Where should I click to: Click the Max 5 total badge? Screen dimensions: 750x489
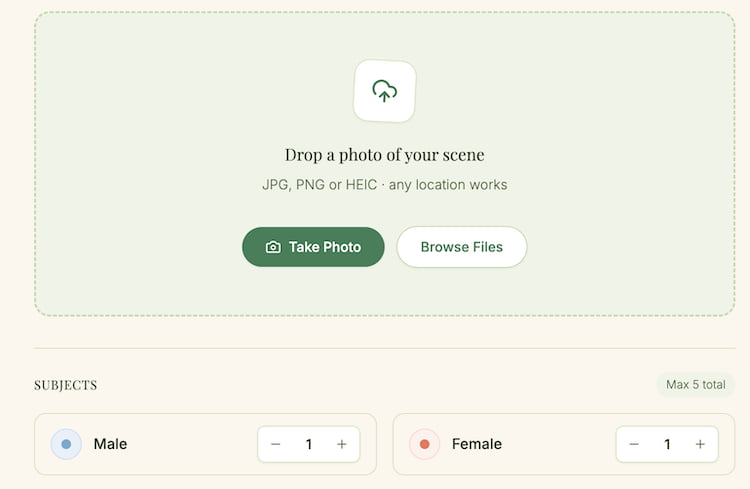[695, 385]
